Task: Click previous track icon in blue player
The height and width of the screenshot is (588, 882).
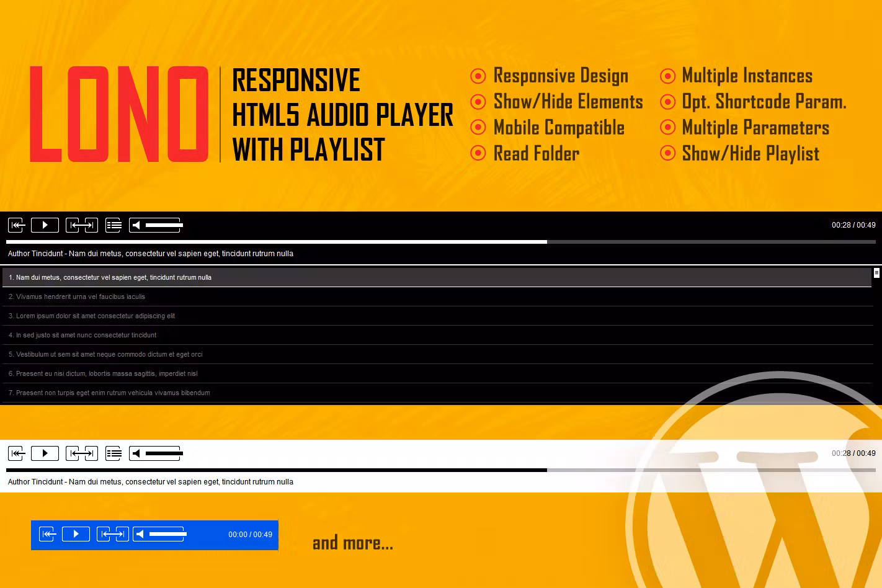Action: [x=48, y=534]
